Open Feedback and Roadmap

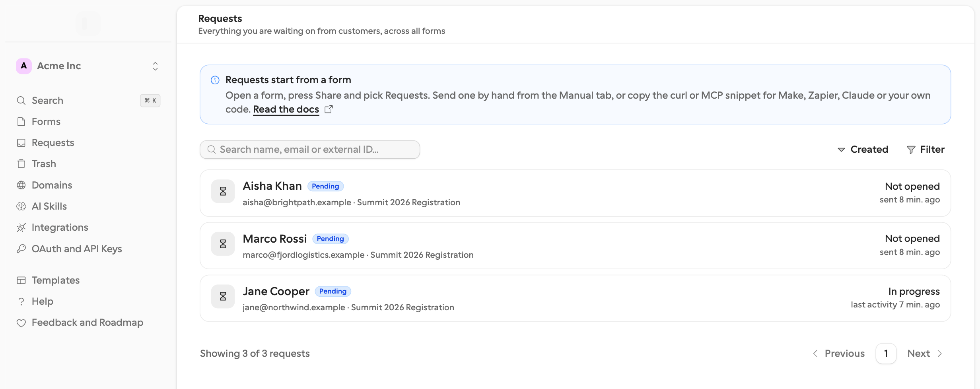click(x=88, y=323)
